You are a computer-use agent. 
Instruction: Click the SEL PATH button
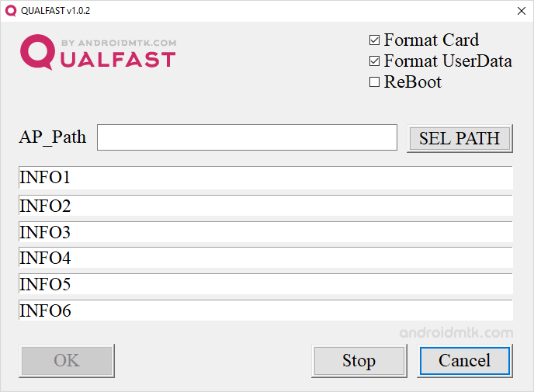pyautogui.click(x=459, y=138)
